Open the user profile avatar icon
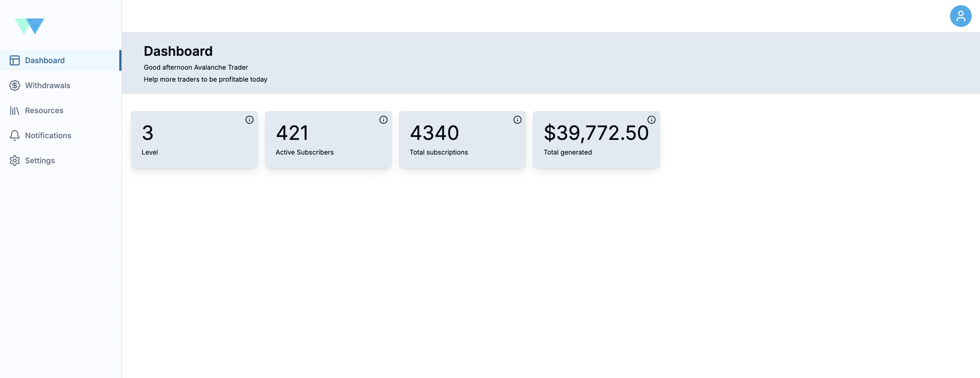The image size is (980, 378). 961,16
